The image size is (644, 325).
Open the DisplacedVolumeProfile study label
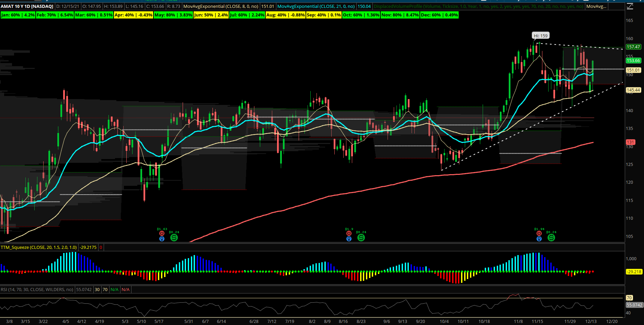point(478,6)
